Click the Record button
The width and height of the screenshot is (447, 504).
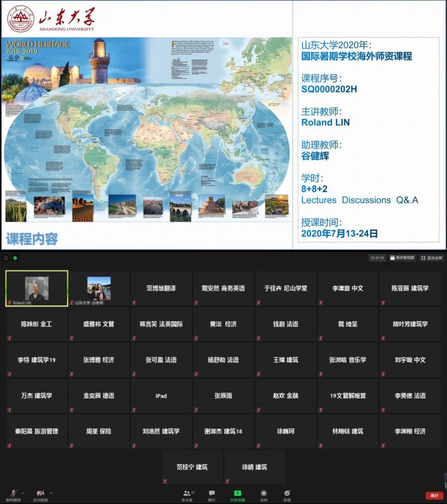(264, 495)
